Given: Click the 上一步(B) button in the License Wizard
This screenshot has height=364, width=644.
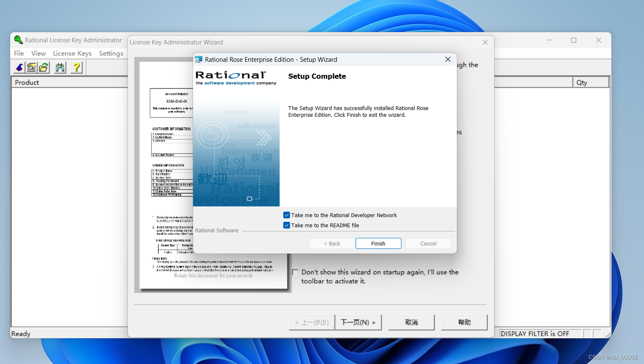Looking at the screenshot, I should [x=312, y=322].
